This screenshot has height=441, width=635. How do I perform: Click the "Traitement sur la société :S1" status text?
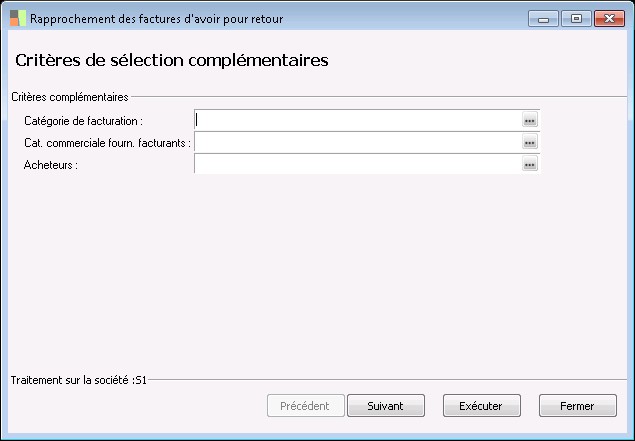point(79,380)
